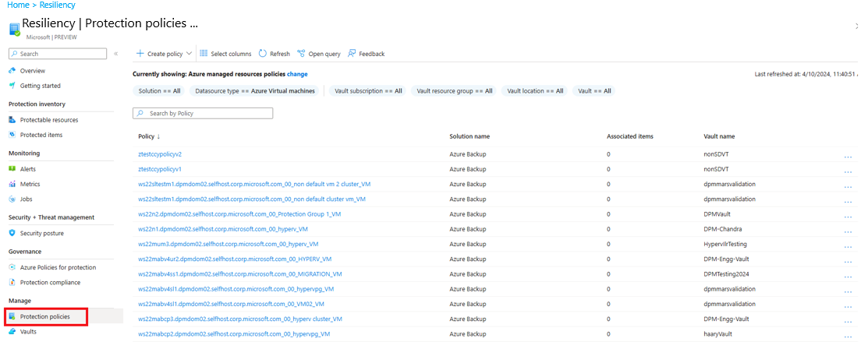The height and width of the screenshot is (342, 868).
Task: Open Datasource type Azure Virtual machines filter
Action: (254, 90)
